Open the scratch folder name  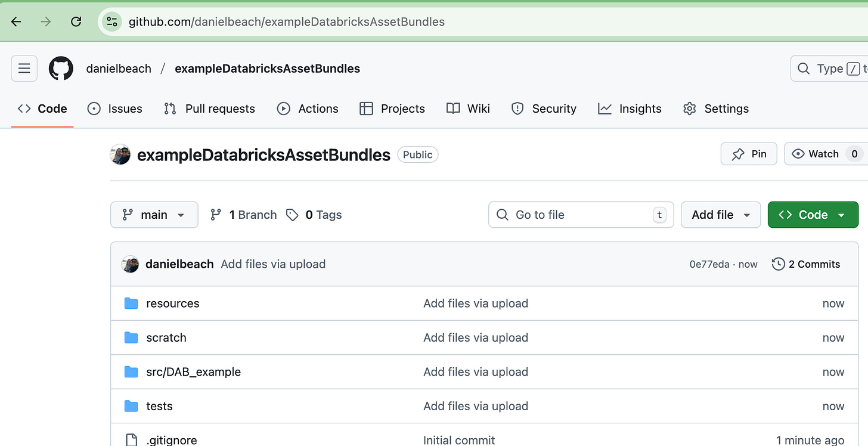point(166,337)
